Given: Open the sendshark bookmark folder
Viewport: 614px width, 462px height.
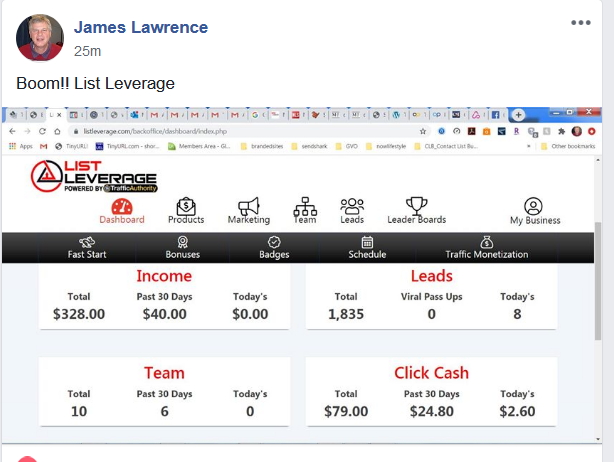Looking at the screenshot, I should 309,146.
